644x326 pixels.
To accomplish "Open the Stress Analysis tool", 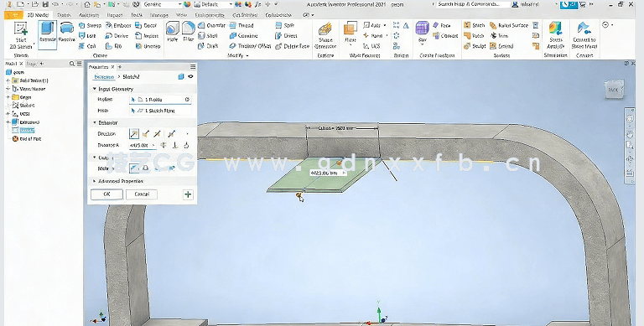I will [x=555, y=35].
